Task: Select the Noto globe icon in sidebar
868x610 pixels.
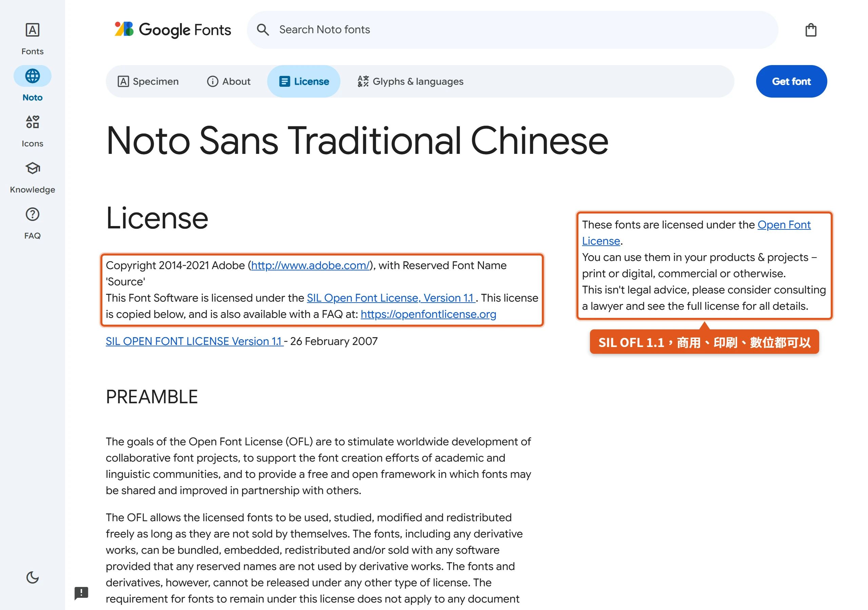Action: [33, 76]
